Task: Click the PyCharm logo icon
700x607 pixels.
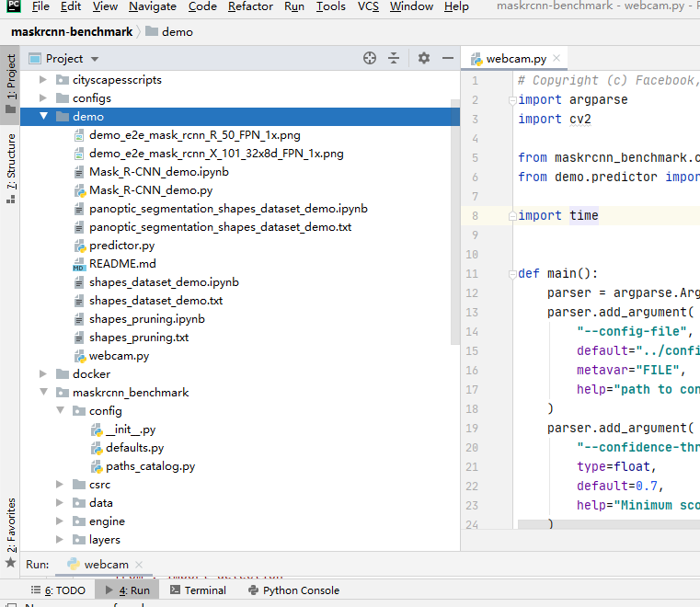Action: 14,6
